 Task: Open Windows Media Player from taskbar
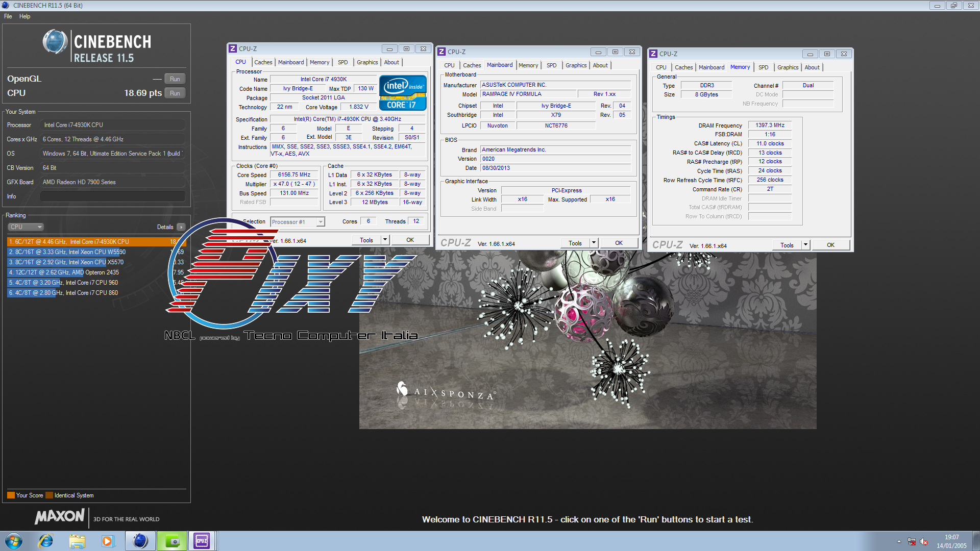point(108,541)
